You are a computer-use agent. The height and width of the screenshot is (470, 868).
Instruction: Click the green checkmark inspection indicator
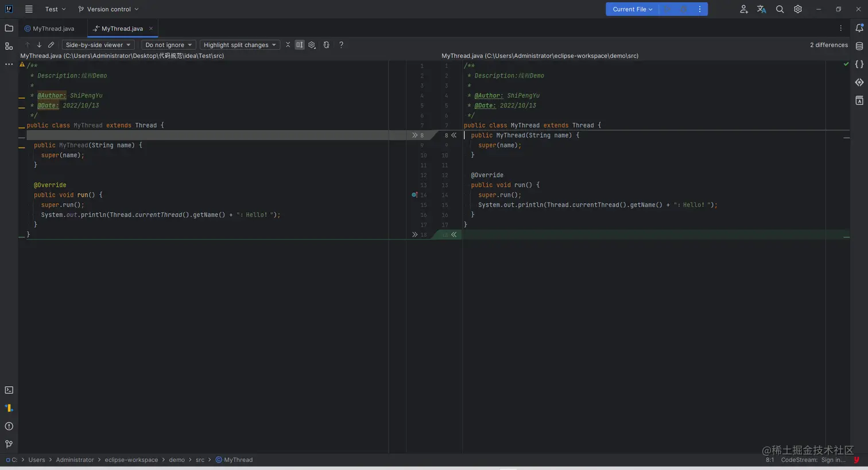coord(846,64)
